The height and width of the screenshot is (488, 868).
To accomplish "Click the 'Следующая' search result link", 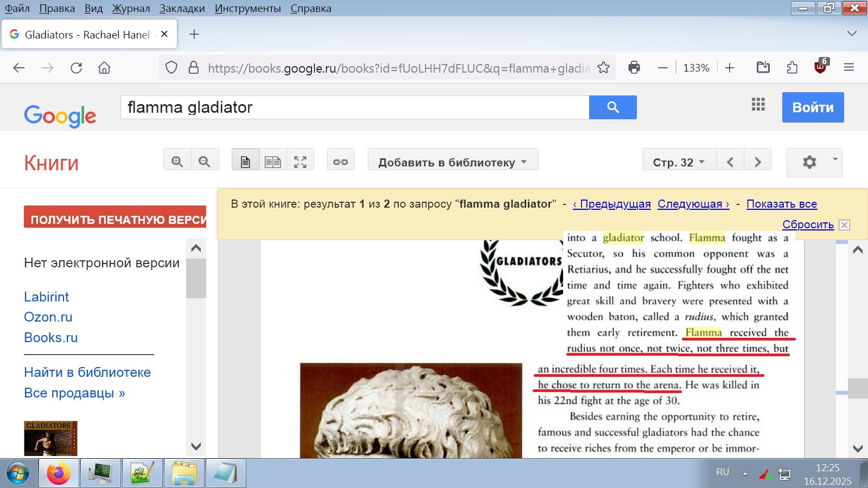I will 693,204.
